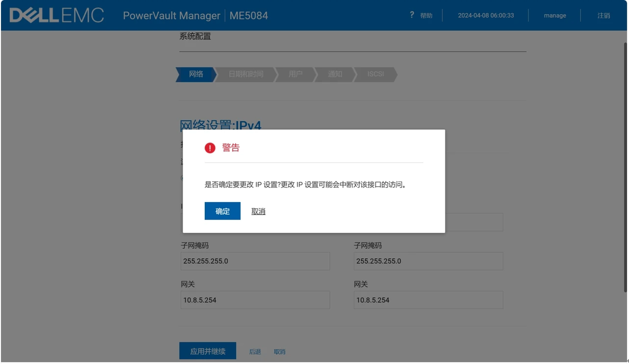Click the Dell EMC logo
Image resolution: width=629 pixels, height=364 pixels.
(x=56, y=15)
